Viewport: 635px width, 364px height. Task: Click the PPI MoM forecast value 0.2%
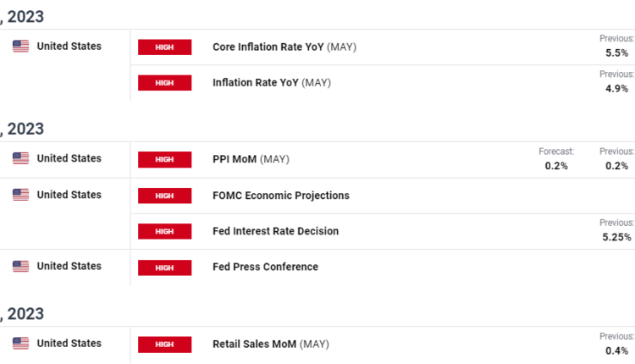click(556, 166)
